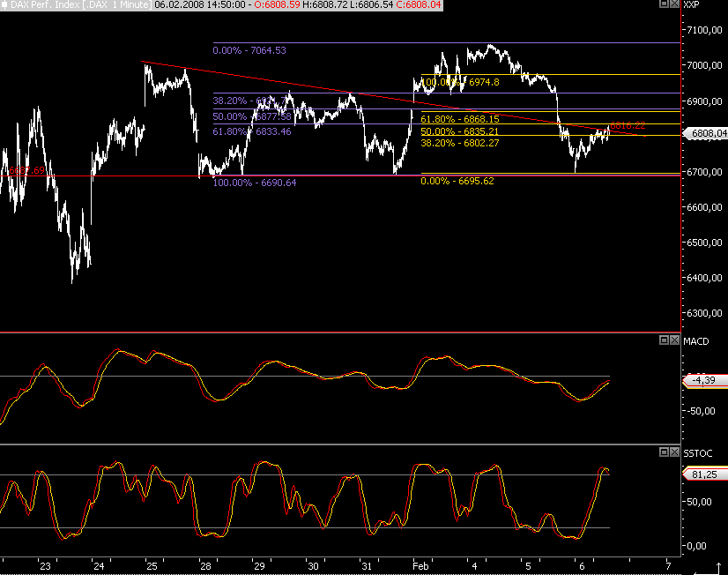
Task: Click the date label 4 on time axis
Action: click(474, 566)
